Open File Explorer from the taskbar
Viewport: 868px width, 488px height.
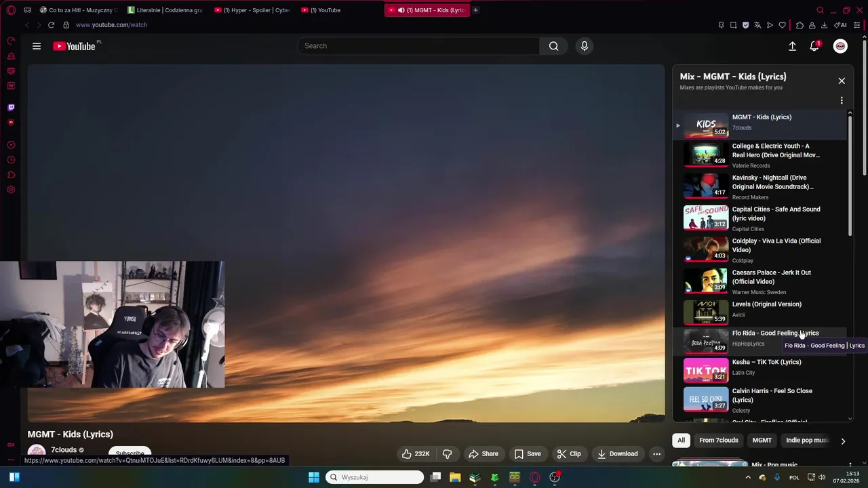pos(455,477)
